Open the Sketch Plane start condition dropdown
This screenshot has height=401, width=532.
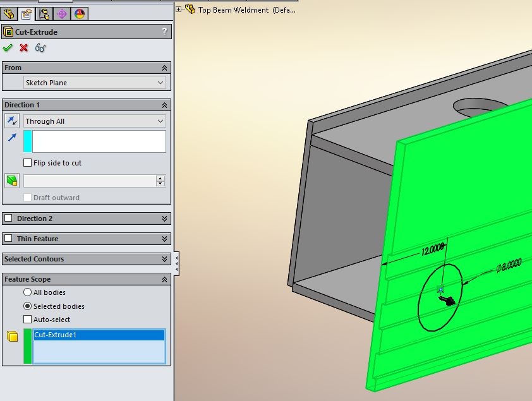(x=95, y=83)
